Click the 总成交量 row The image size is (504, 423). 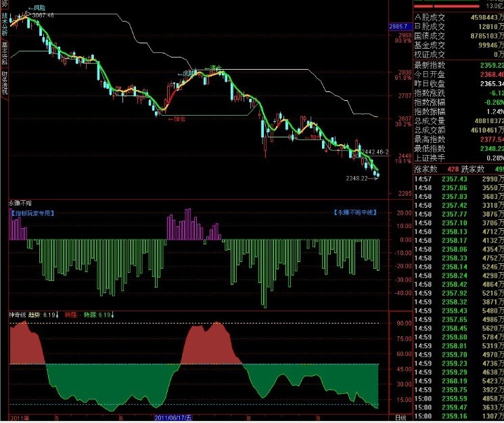pyautogui.click(x=459, y=121)
